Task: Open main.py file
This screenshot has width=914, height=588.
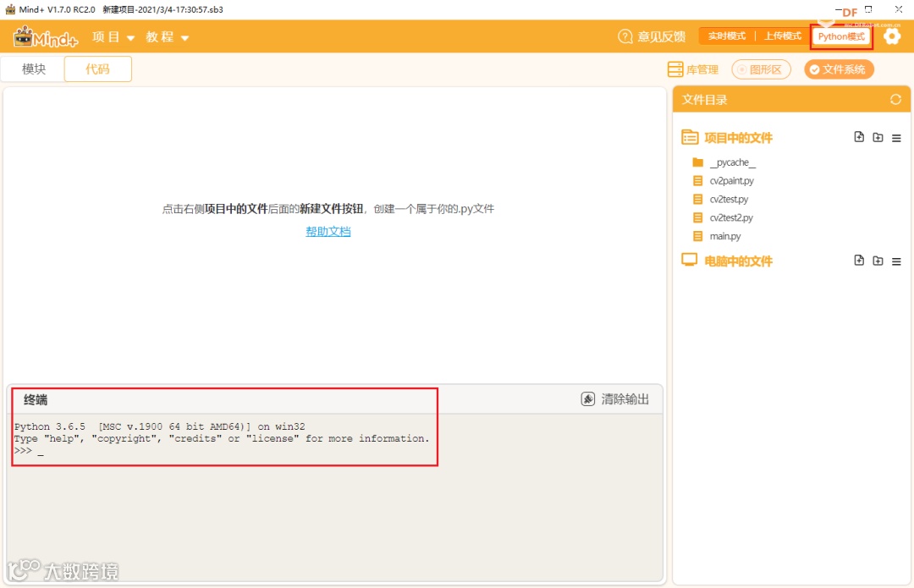Action: tap(725, 236)
